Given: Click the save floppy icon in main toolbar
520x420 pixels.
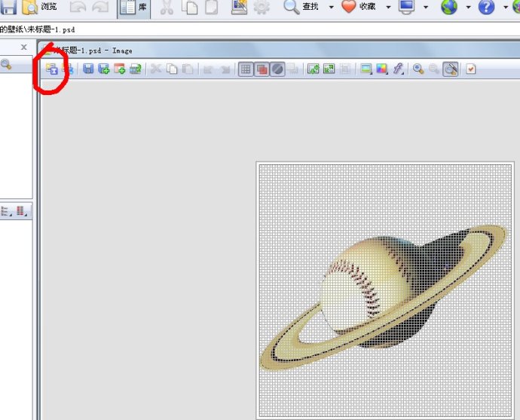Looking at the screenshot, I should [x=8, y=7].
